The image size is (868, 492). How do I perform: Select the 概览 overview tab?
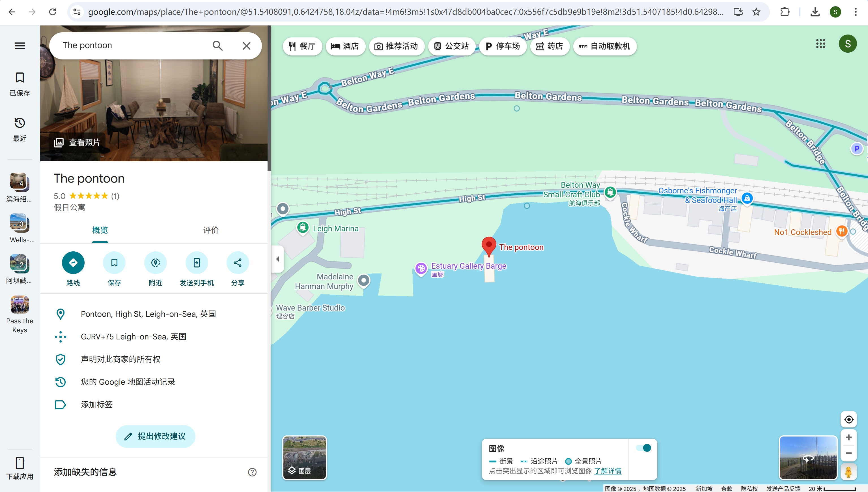tap(100, 230)
